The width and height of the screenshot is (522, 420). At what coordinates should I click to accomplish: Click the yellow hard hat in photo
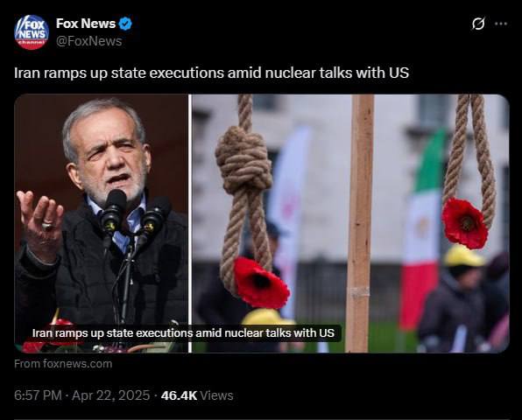463,255
